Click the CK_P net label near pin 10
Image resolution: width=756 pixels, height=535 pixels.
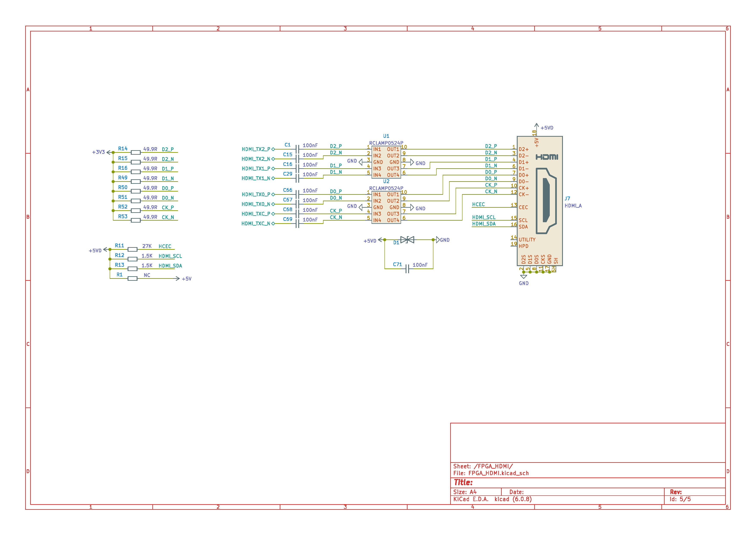[x=491, y=185]
